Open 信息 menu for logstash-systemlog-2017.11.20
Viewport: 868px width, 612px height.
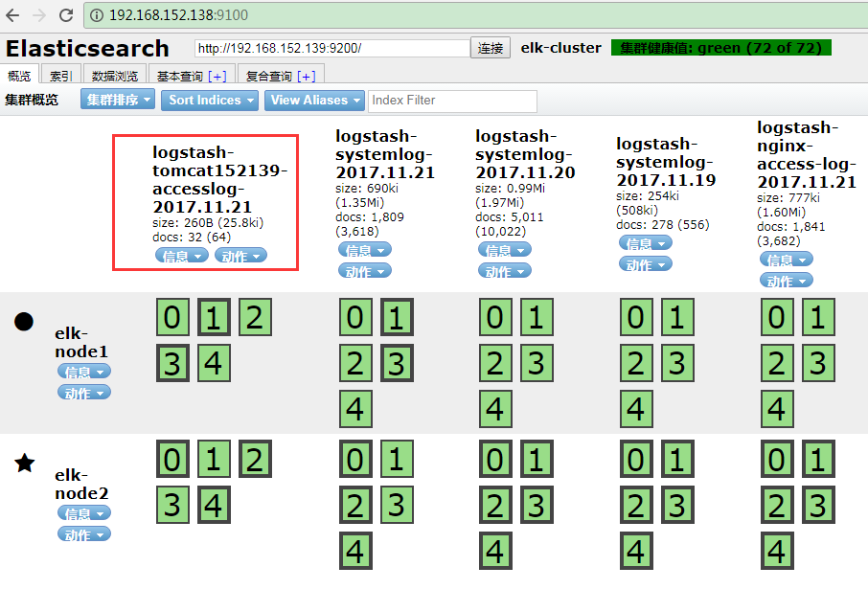tap(504, 250)
